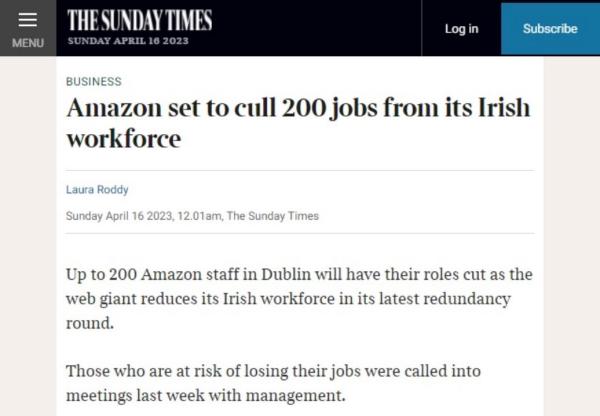Image resolution: width=600 pixels, height=416 pixels.
Task: Click the Log in link
Action: (x=461, y=29)
